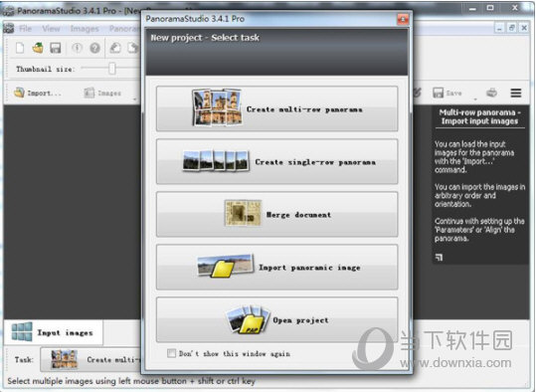The width and height of the screenshot is (536, 392).
Task: Click the Info toolbar icon
Action: 77,48
